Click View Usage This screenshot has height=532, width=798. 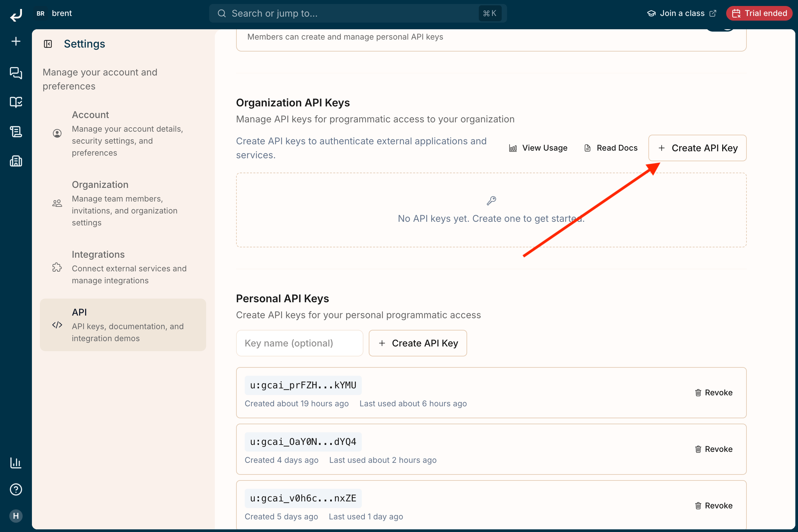pyautogui.click(x=538, y=148)
